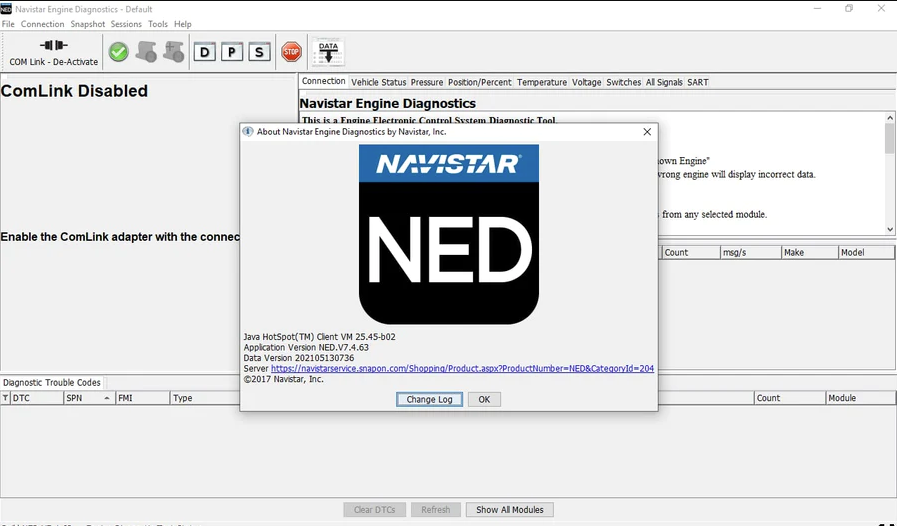Click the info icon in About dialog title
The width and height of the screenshot is (897, 526).
point(248,132)
